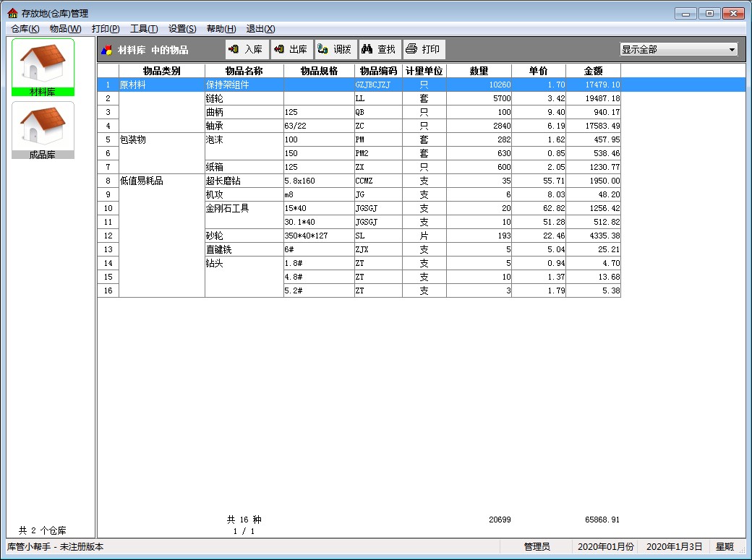Select the 成品库 warehouse house icon
Image resolution: width=752 pixels, height=560 pixels.
click(x=43, y=126)
